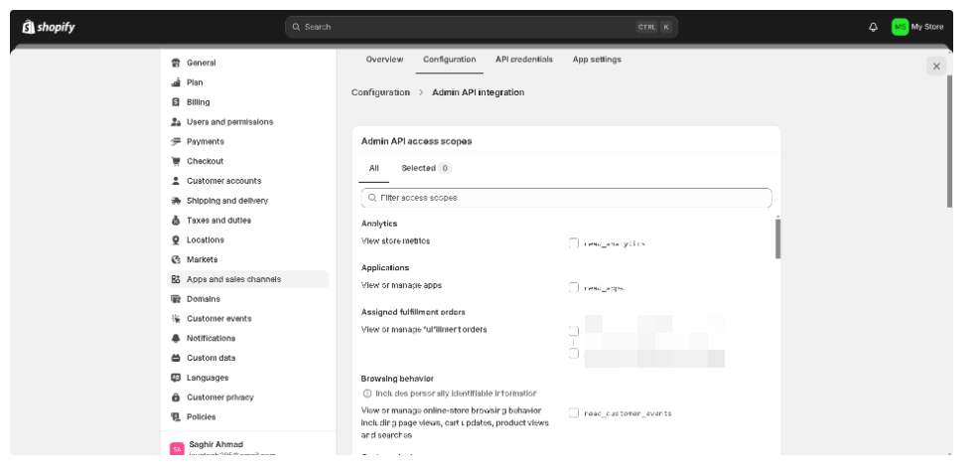Show the Selected scopes tab
Viewport: 980px width, 471px height.
[x=425, y=168]
